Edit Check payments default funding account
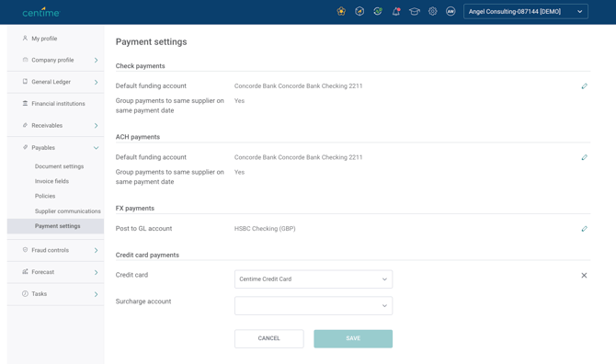The width and height of the screenshot is (616, 364). click(x=584, y=86)
